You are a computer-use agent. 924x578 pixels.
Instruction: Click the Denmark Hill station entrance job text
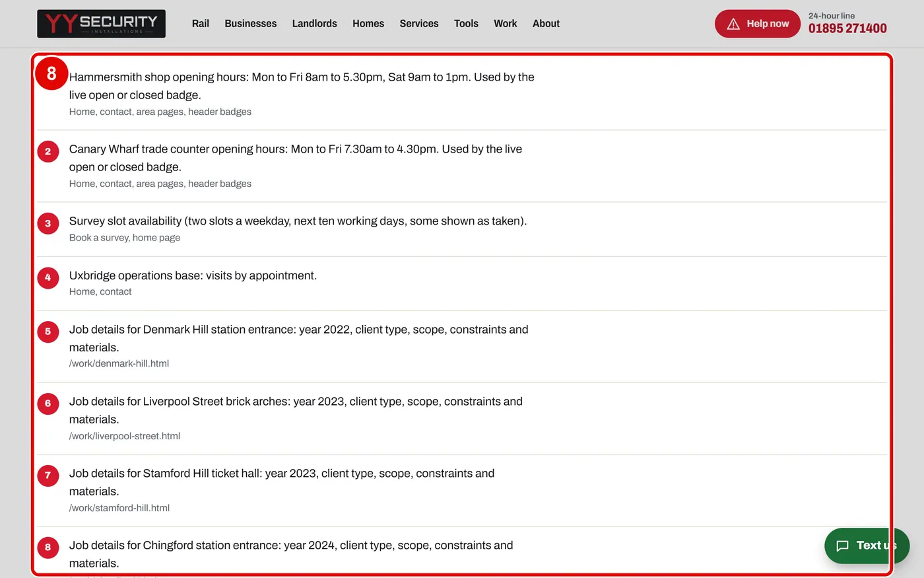pyautogui.click(x=299, y=338)
